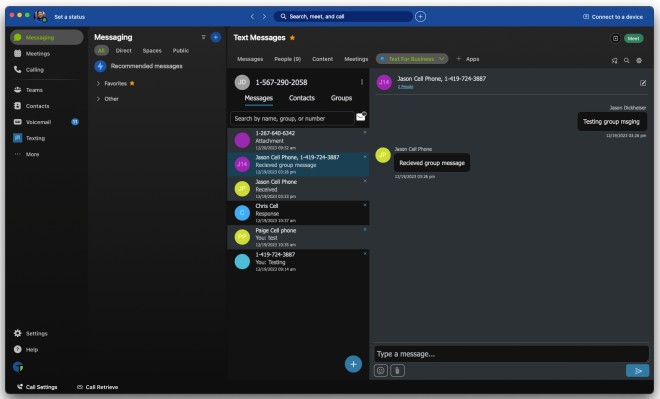Image resolution: width=660 pixels, height=399 pixels.
Task: Open Call Retrieve in footer
Action: pos(97,387)
